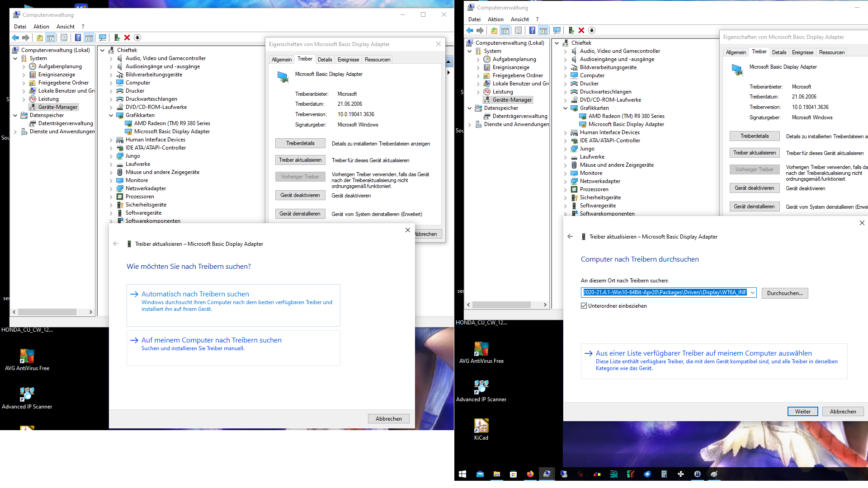Image resolution: width=868 pixels, height=488 pixels.
Task: Choose Automatisch nach Treibern suchen
Action: tap(233, 305)
